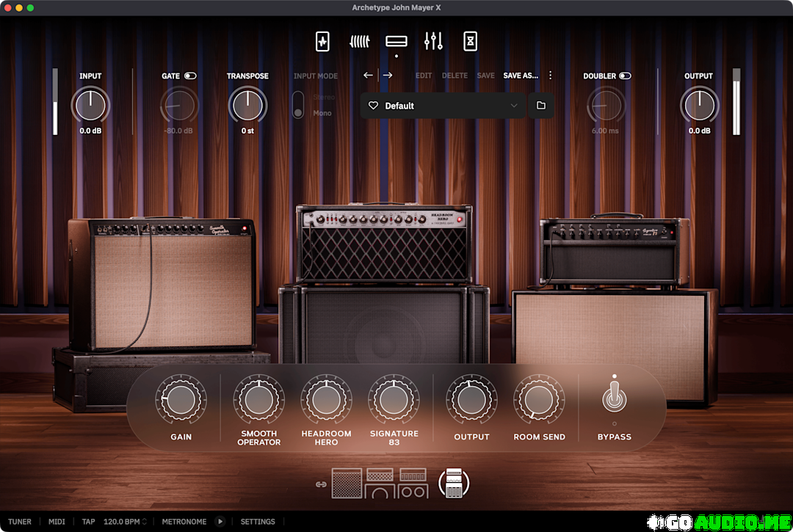Screen dimensions: 793x532
Task: Open the EQ sliders section icon
Action: 433,42
